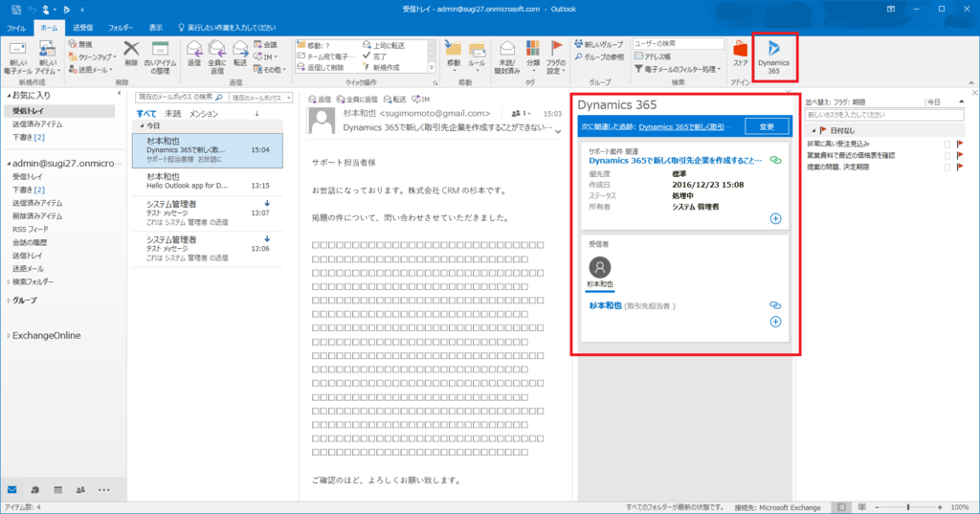Adjust the zoom slider in status bar

coord(908,507)
